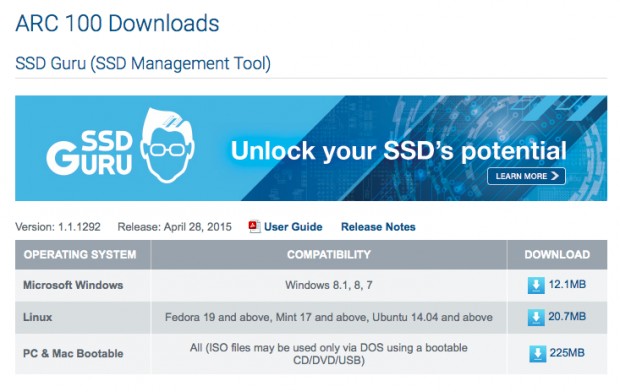Click the Version: 1.1.1292 text
The width and height of the screenshot is (620, 392).
(58, 227)
